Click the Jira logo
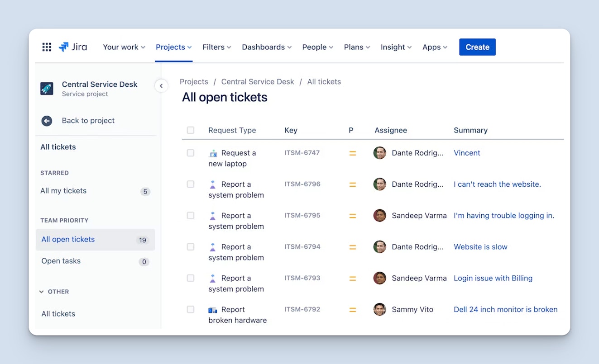The height and width of the screenshot is (364, 599). click(73, 47)
